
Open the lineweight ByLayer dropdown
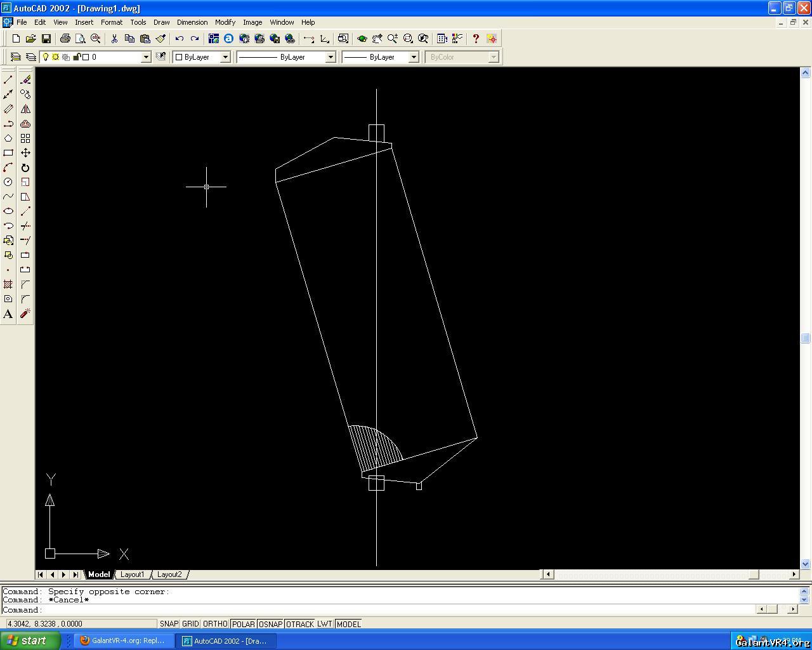point(414,57)
